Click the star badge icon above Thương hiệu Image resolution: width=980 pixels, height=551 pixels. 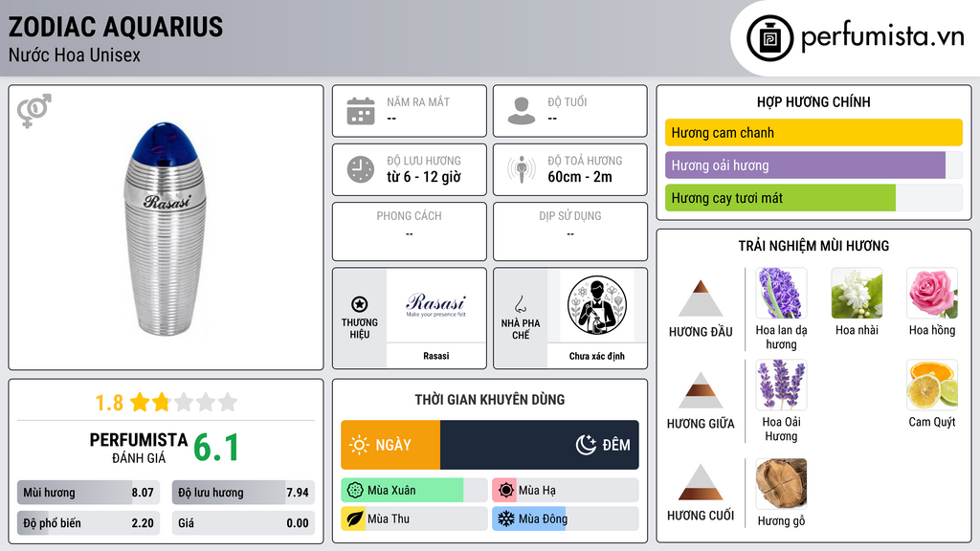(360, 304)
